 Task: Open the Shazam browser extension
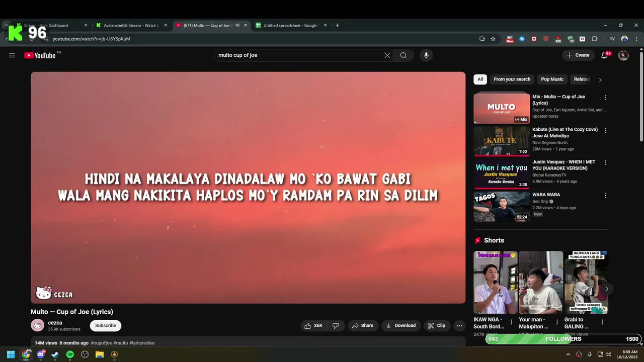coord(522,39)
